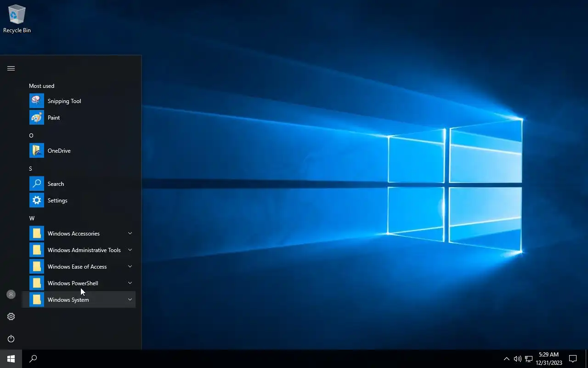Click the 'Windows Accessories' folder label

point(73,234)
